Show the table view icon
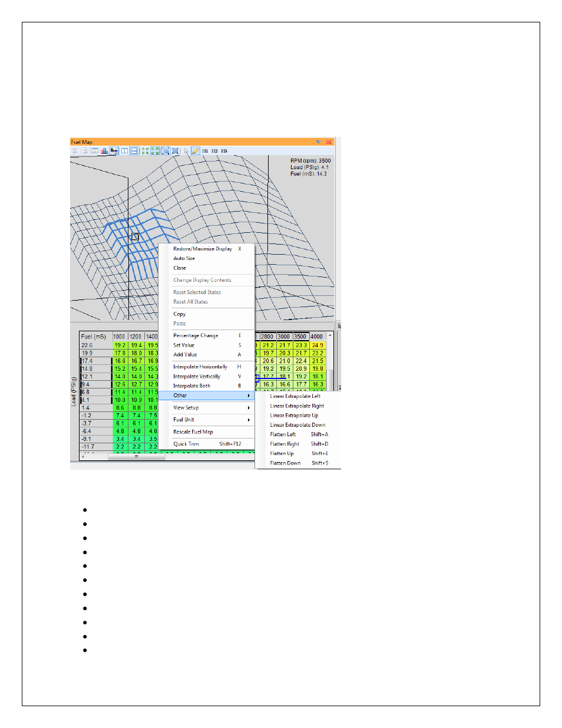Viewport: 562px width, 728px height. [95, 151]
